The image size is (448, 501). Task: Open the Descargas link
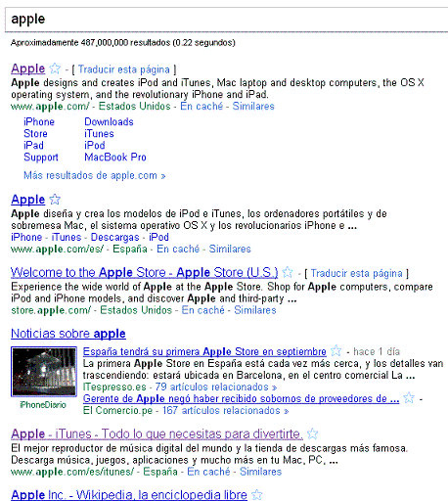[114, 237]
